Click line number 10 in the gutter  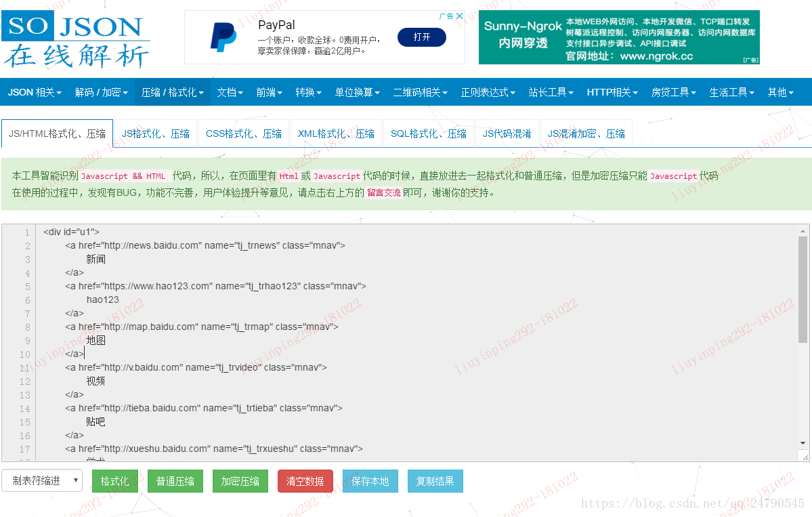pos(25,354)
